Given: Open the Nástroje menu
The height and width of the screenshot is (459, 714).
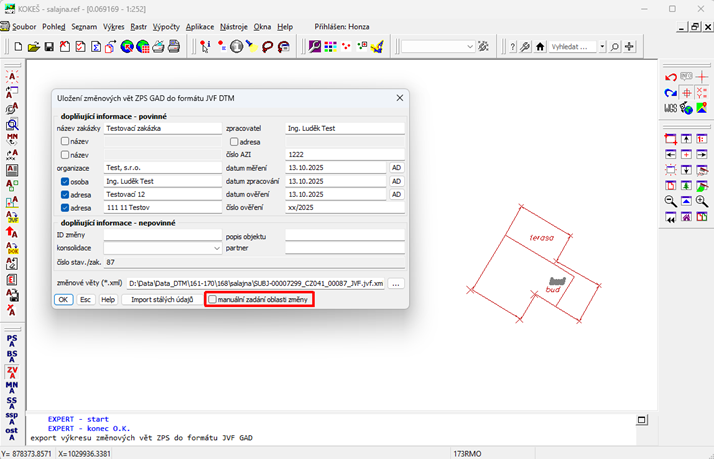Looking at the screenshot, I should pyautogui.click(x=234, y=27).
